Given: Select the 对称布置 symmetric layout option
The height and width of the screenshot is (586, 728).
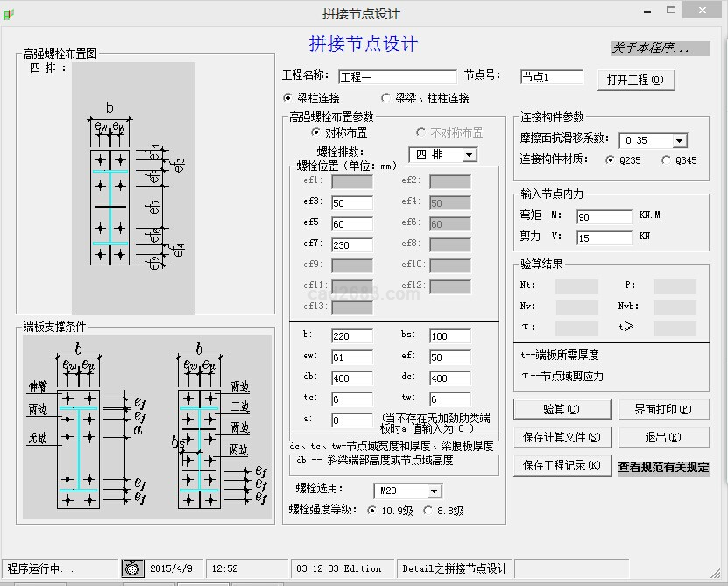Looking at the screenshot, I should pos(316,132).
